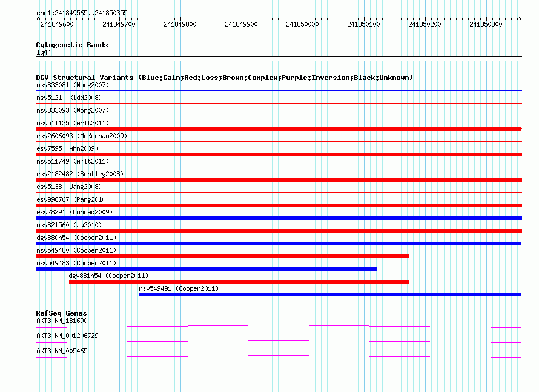Image resolution: width=539 pixels, height=392 pixels.
Task: Click the dgv880n54 (Cooper2011) text label
Action: [76, 238]
